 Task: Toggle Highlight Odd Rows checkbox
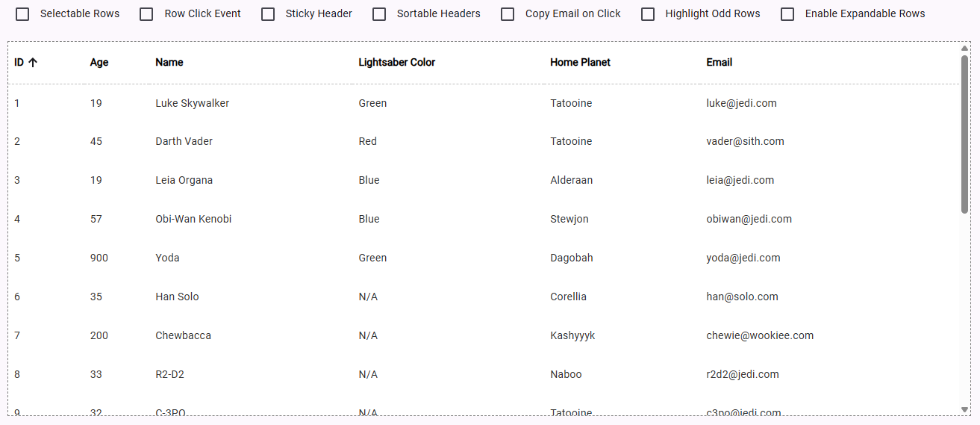click(x=648, y=14)
